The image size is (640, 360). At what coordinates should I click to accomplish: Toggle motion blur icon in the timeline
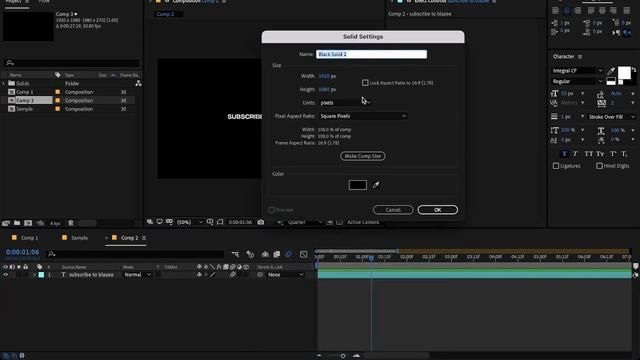pos(289,254)
